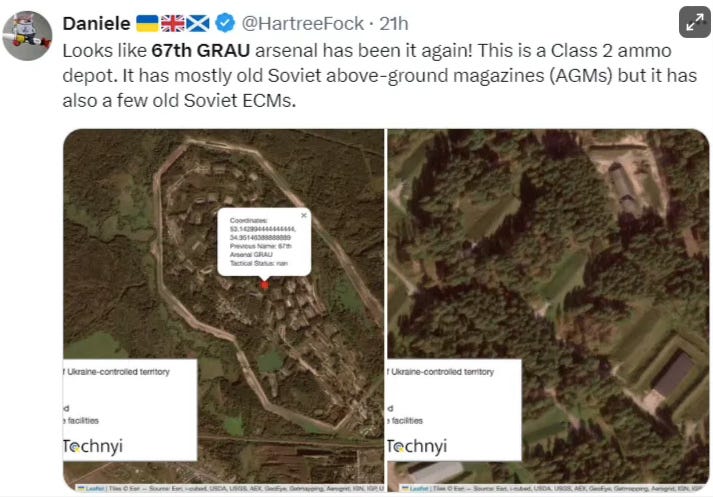Open the left satellite map image
This screenshot has height=497, width=713.
223,310
